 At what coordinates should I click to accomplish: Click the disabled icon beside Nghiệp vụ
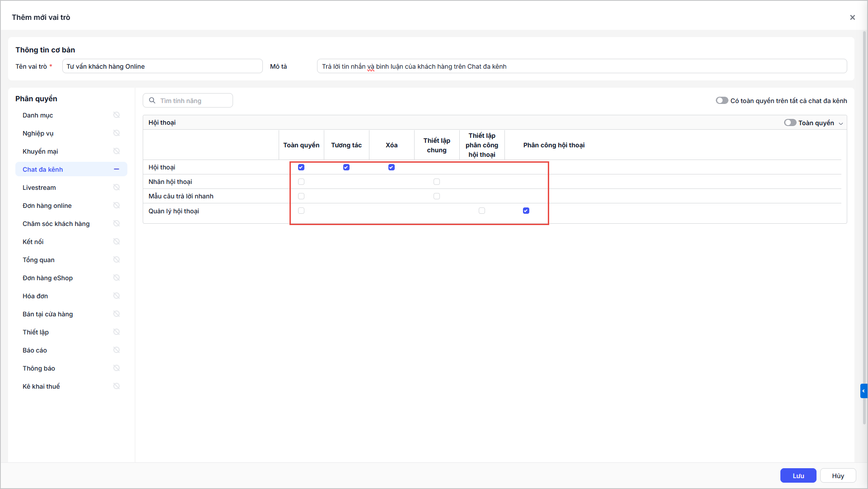point(117,133)
